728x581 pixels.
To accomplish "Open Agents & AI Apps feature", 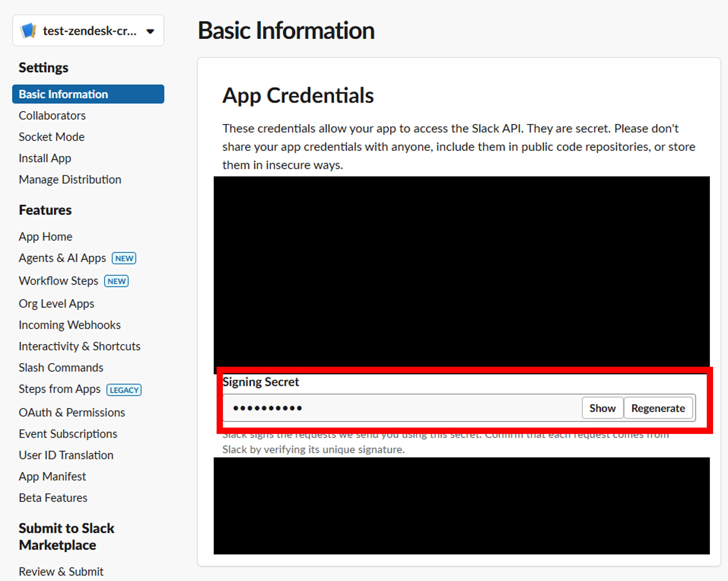I will point(62,258).
